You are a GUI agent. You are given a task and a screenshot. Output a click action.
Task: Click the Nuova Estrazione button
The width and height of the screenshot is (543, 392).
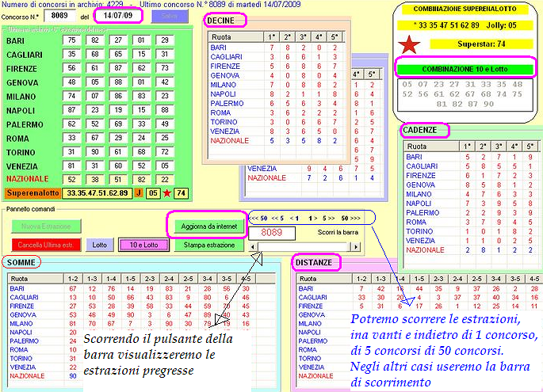pos(46,226)
